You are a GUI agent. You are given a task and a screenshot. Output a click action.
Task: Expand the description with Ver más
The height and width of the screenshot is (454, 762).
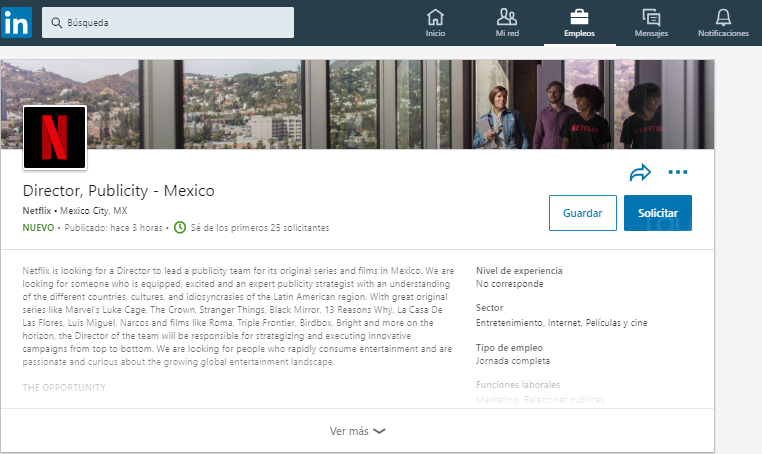pos(349,431)
